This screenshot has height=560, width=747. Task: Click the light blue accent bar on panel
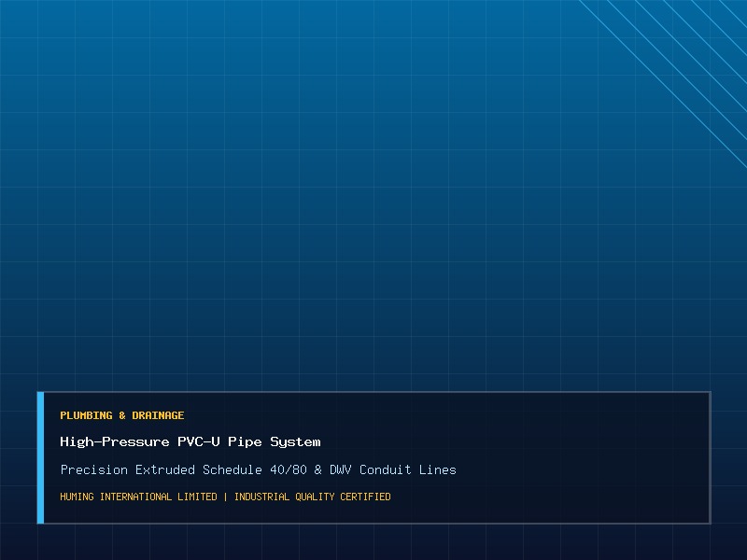point(40,457)
